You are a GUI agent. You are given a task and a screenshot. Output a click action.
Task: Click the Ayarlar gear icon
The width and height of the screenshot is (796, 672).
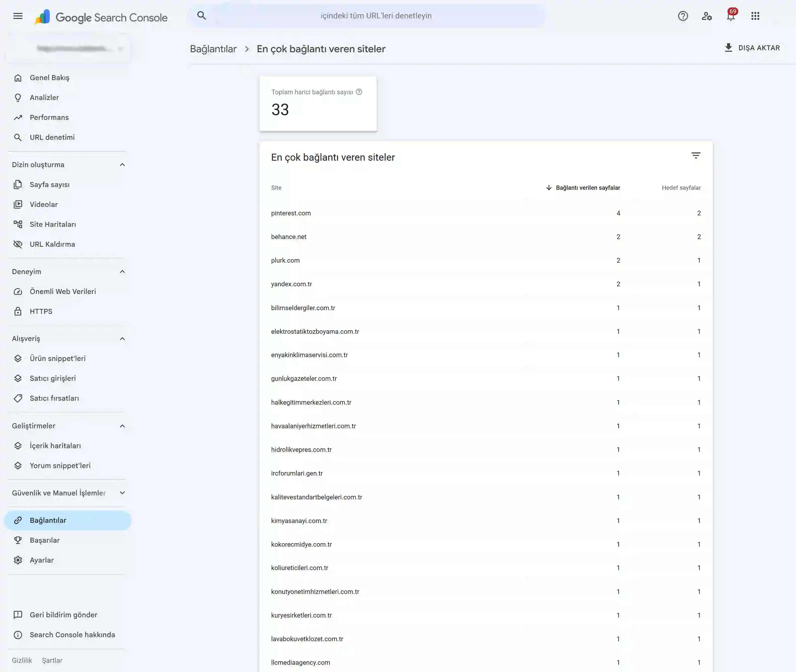(18, 560)
